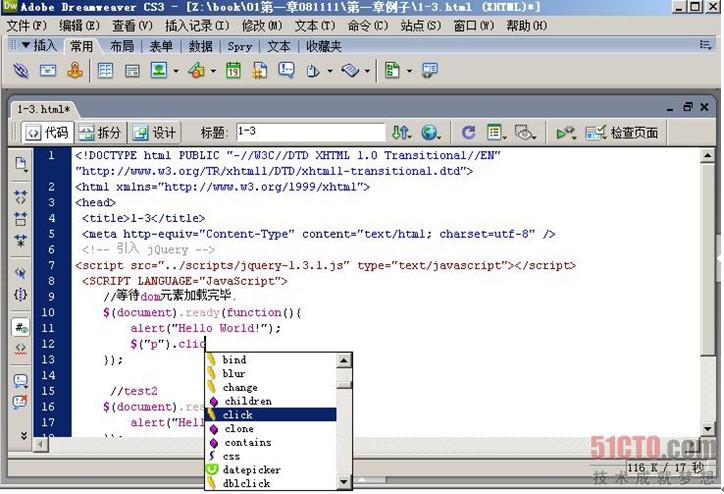Viewport: 724px width, 494px height.
Task: Insert a Div Tag
Action: point(132,71)
